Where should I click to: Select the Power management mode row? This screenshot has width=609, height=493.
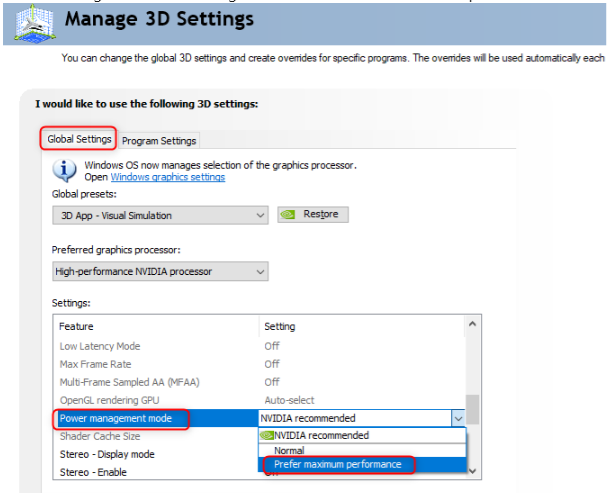click(x=122, y=418)
